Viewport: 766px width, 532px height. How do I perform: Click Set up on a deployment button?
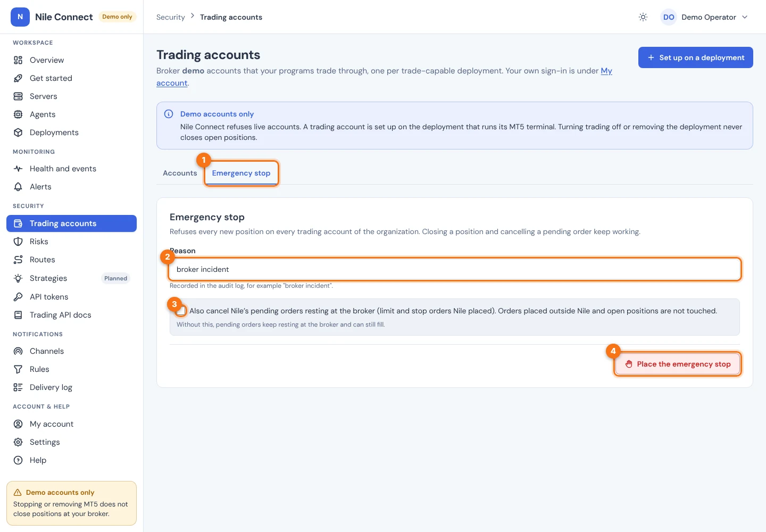coord(696,57)
